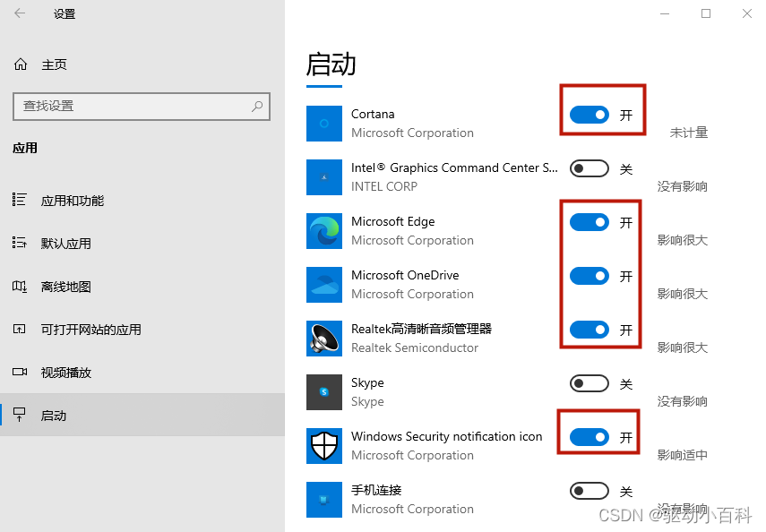
Task: Turn on the 手机连接 startup toggle
Action: pos(590,491)
